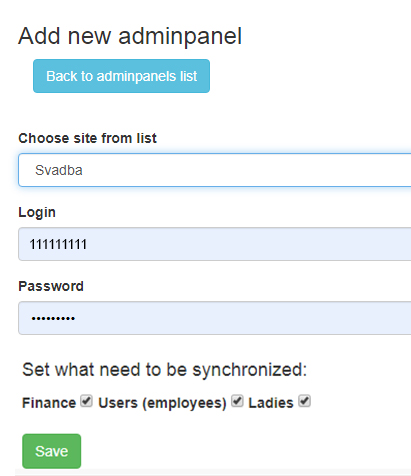Click the Ladies label text
The width and height of the screenshot is (411, 476).
click(271, 403)
